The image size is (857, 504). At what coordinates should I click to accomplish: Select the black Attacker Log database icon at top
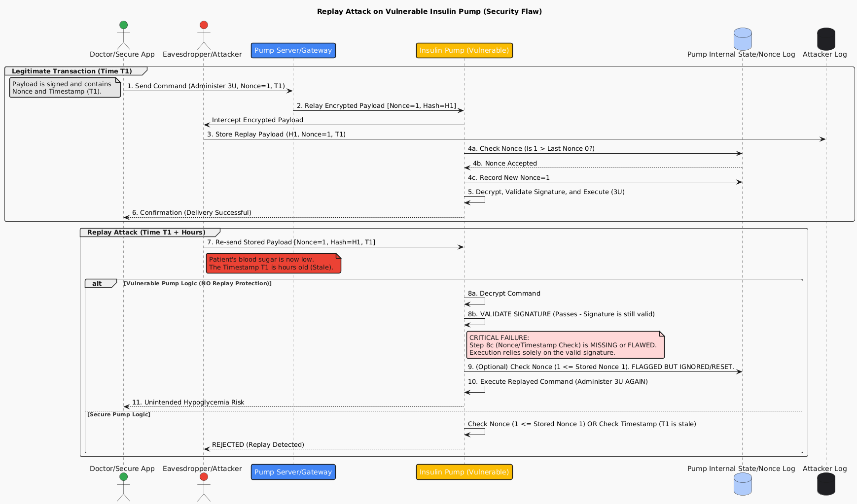pos(826,39)
